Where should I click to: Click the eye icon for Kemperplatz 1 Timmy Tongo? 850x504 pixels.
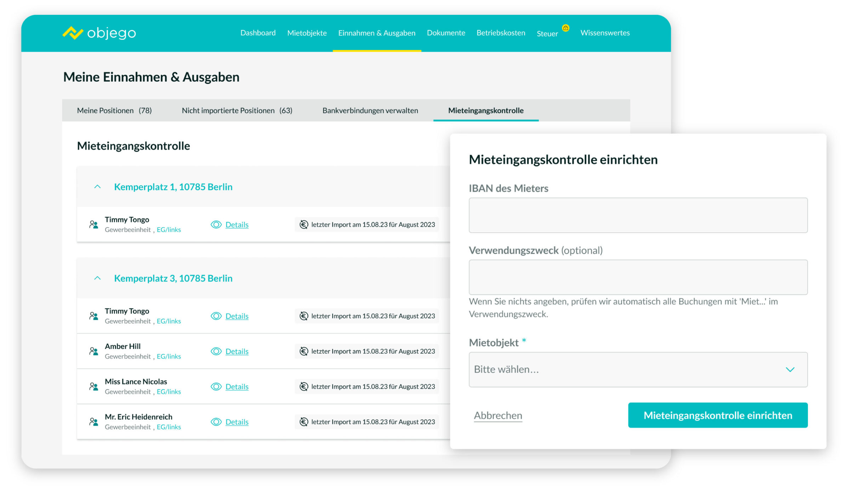tap(216, 225)
